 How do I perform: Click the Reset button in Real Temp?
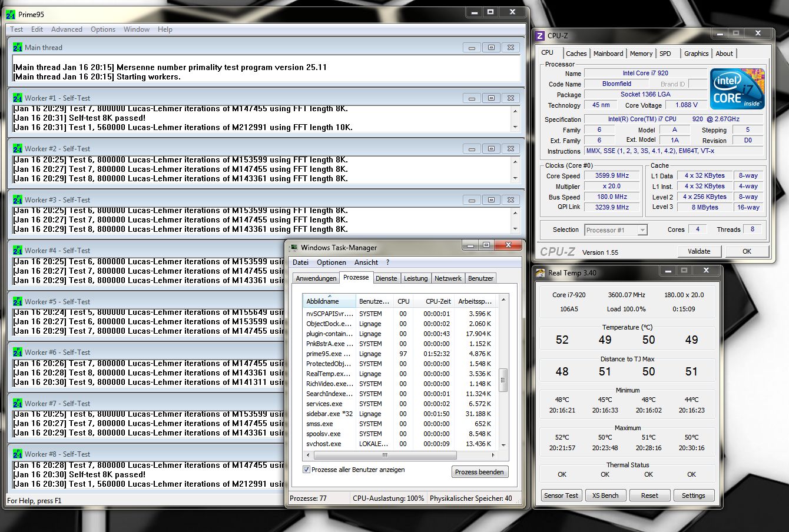[649, 496]
